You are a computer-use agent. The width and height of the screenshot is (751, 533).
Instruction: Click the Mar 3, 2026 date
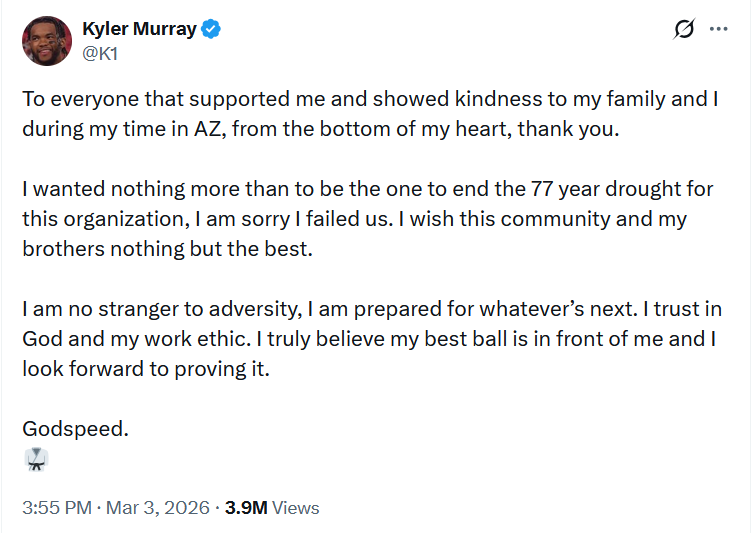(x=159, y=508)
